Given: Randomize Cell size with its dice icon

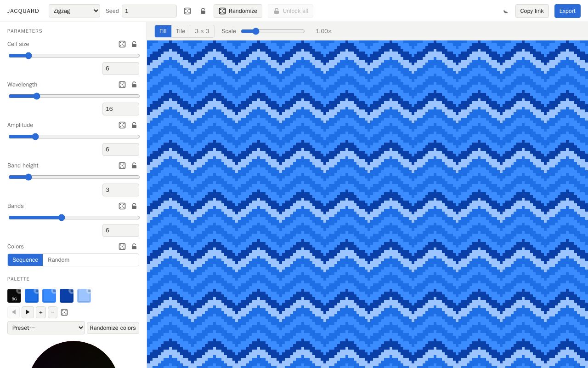Looking at the screenshot, I should click(x=122, y=44).
